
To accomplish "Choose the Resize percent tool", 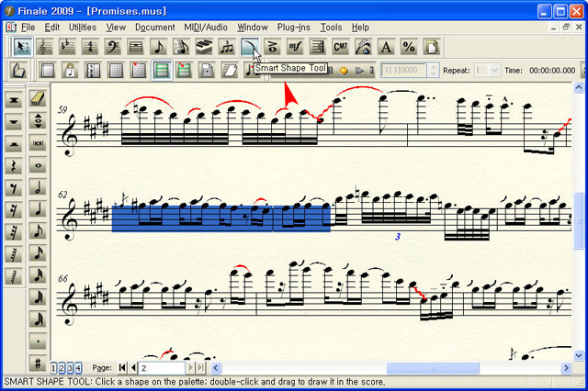I will (x=409, y=47).
